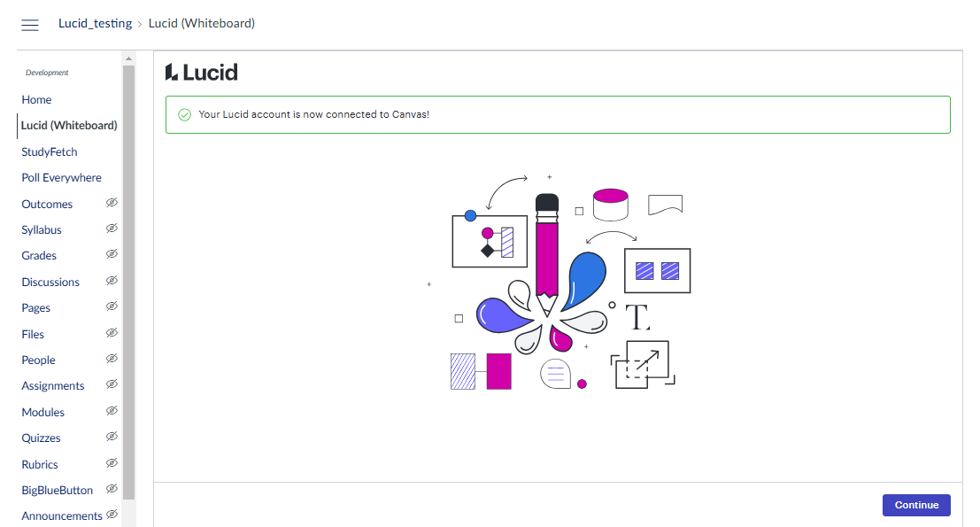Click the hidden eye icon beside Files
The width and height of the screenshot is (980, 527).
[x=112, y=332]
